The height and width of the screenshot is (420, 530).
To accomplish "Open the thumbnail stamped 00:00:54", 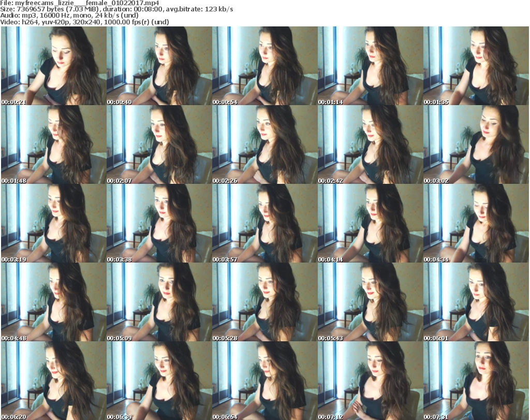I will click(264, 66).
